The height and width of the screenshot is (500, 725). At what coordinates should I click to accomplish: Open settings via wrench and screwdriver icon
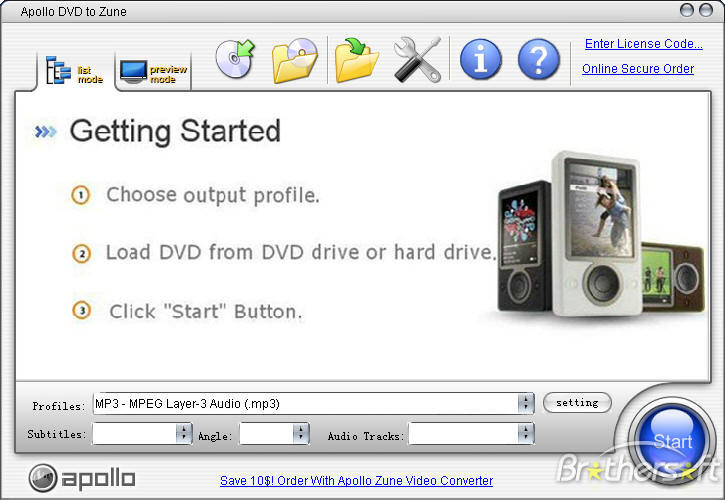[x=417, y=60]
